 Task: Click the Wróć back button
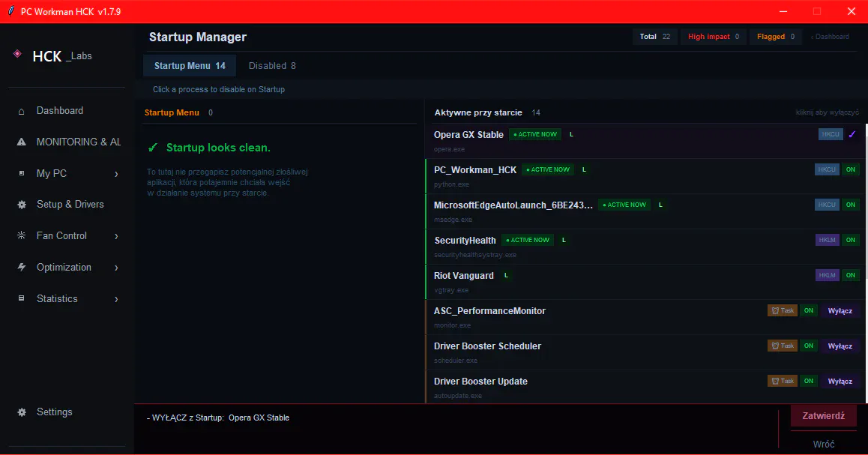[x=823, y=444]
